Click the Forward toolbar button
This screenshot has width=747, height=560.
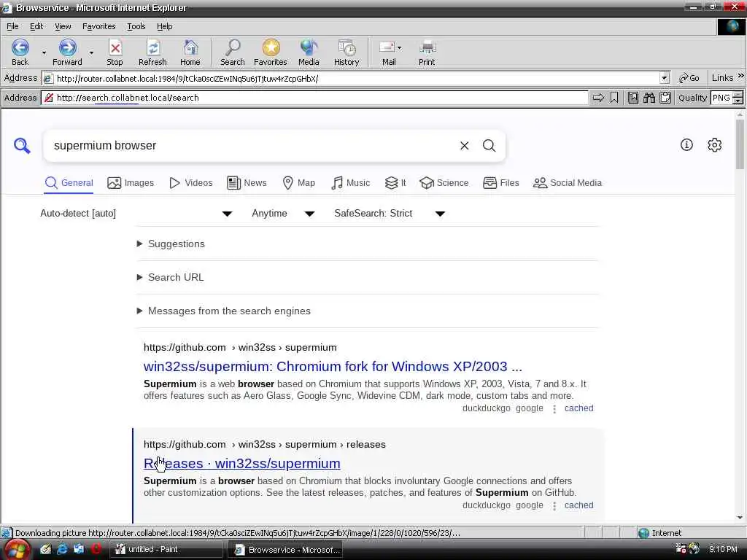(67, 52)
